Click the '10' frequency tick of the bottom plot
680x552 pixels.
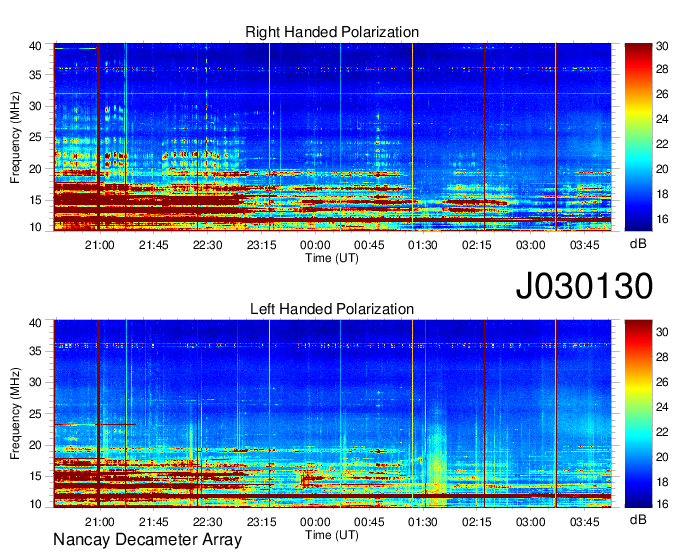36,504
